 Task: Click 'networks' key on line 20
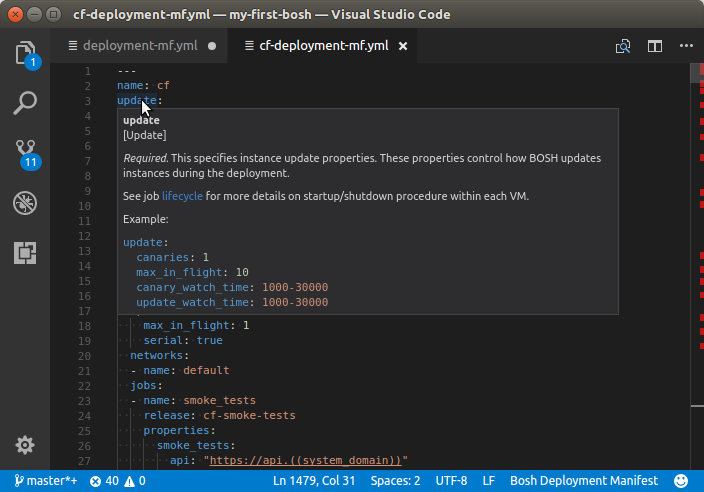(x=156, y=355)
